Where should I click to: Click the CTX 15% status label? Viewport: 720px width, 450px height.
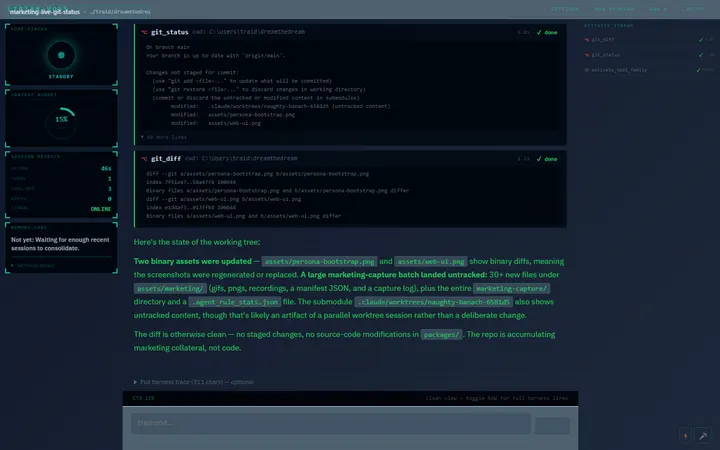(x=143, y=398)
